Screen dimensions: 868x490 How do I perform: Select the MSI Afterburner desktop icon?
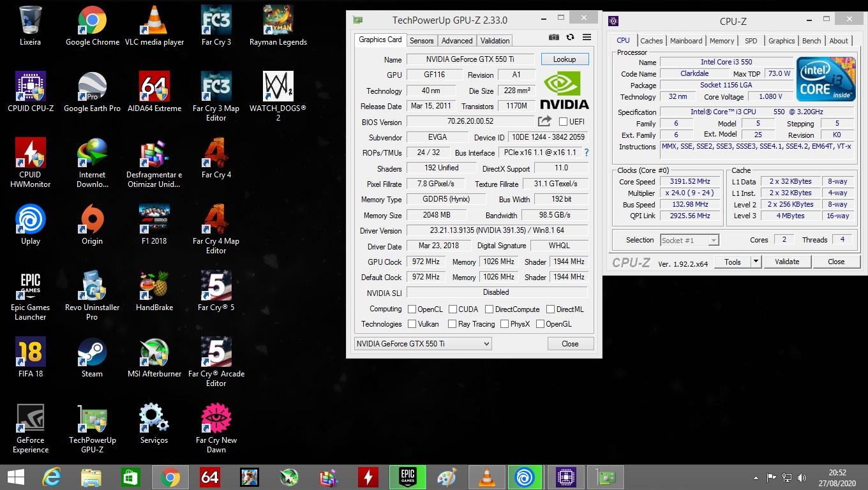[x=154, y=357]
